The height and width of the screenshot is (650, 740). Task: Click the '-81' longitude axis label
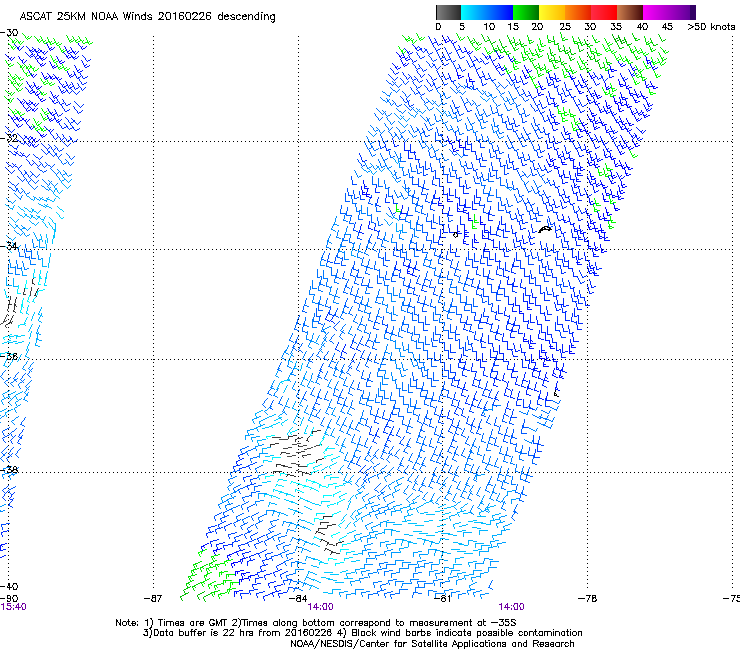pos(443,599)
